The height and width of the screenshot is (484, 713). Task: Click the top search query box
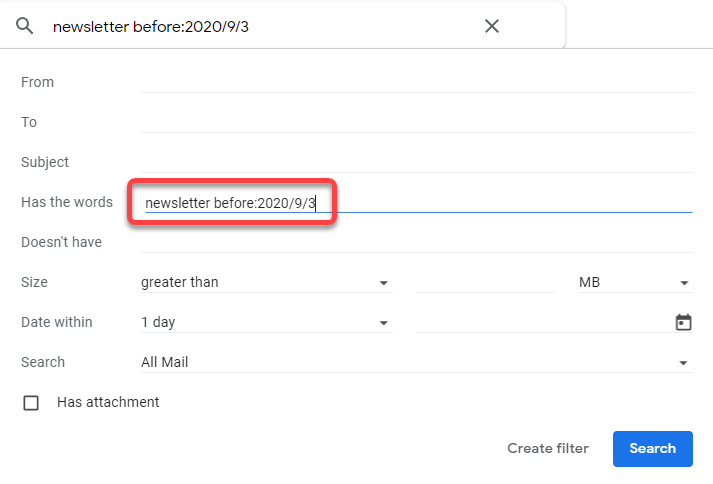pos(260,26)
